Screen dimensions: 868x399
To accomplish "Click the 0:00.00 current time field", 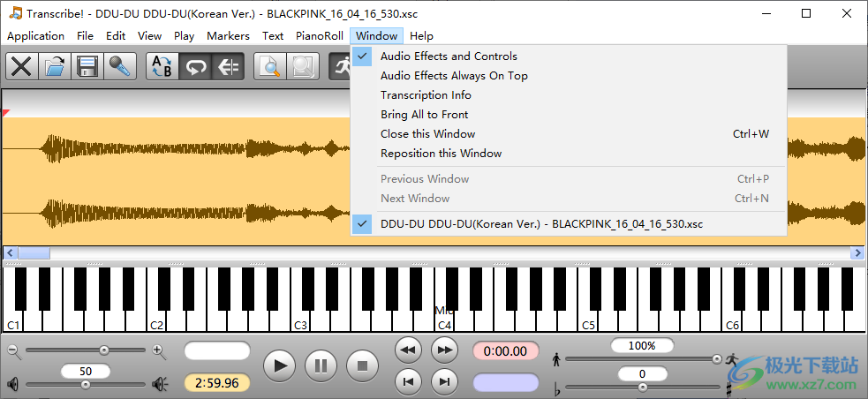I will click(x=505, y=351).
